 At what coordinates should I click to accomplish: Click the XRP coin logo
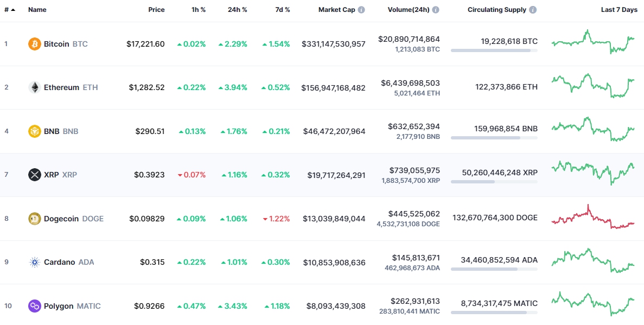tap(35, 175)
